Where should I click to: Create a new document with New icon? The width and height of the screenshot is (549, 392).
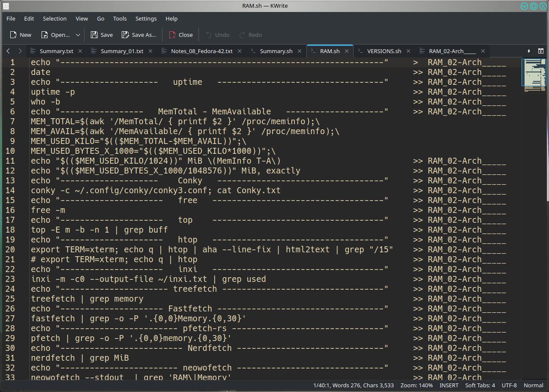click(21, 35)
